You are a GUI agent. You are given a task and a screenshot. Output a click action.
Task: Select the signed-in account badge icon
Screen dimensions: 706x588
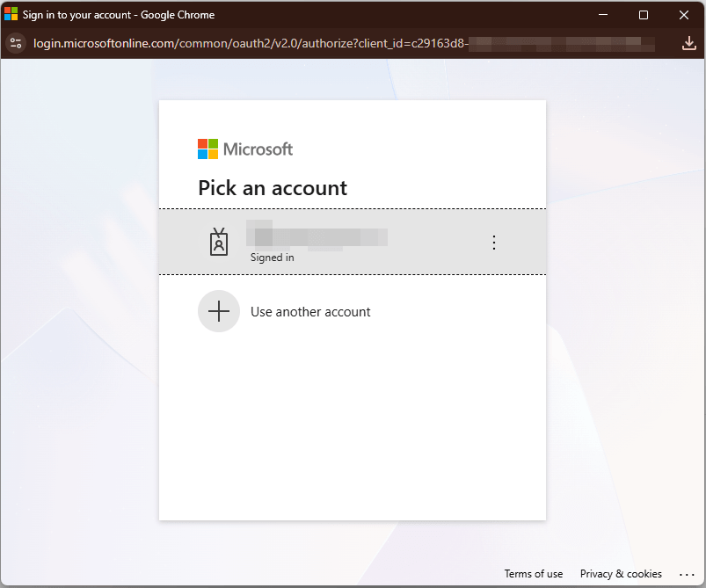(x=219, y=242)
